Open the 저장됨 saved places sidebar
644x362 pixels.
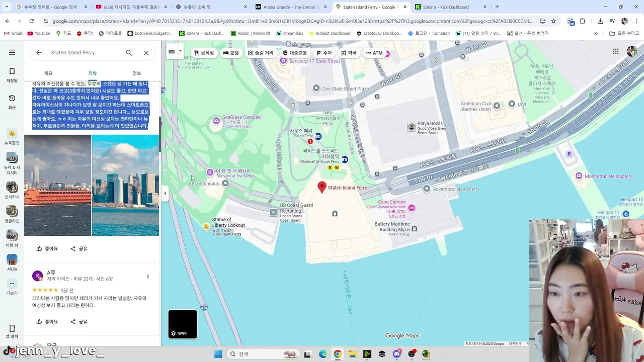click(12, 75)
